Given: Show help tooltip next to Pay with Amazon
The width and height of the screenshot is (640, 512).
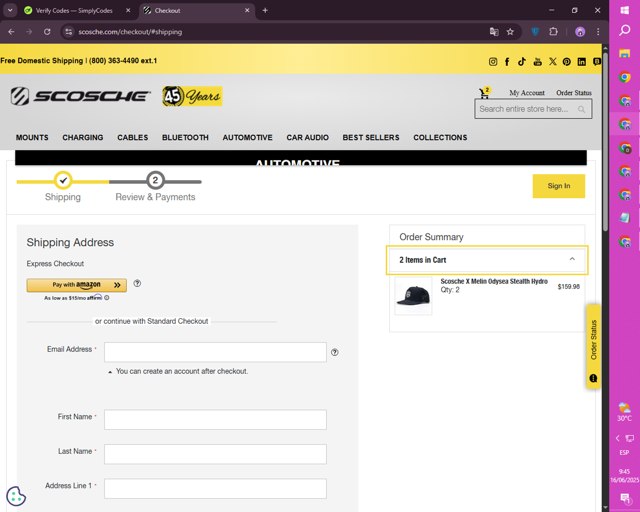Looking at the screenshot, I should pos(137,283).
